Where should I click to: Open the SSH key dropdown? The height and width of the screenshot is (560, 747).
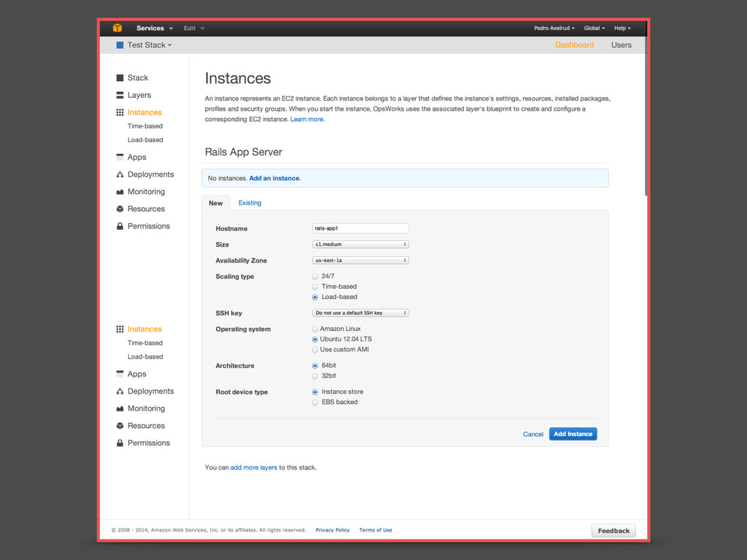(360, 313)
